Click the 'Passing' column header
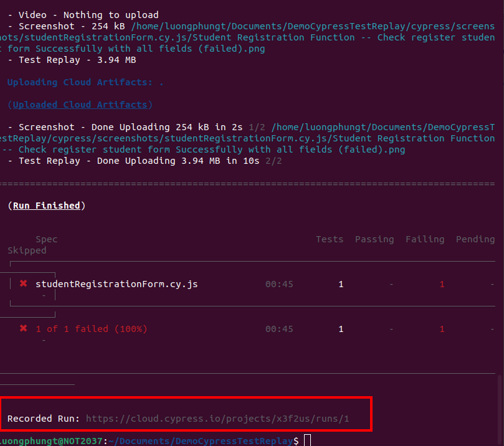Viewport: 504px width, 446px height. tap(374, 239)
